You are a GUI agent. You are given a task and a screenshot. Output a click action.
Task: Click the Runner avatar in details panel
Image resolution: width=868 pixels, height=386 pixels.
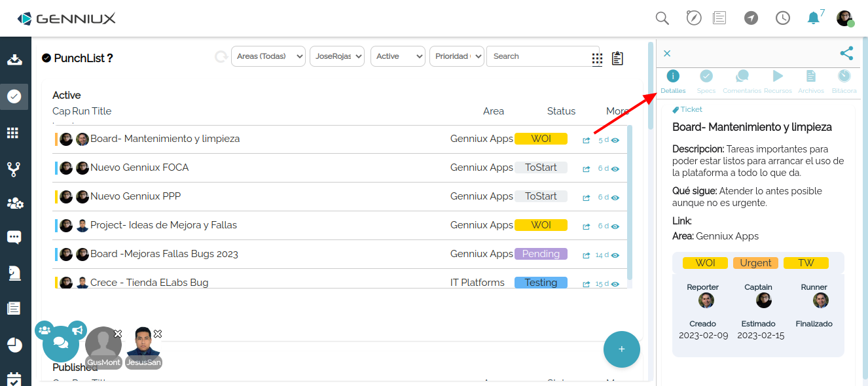[x=821, y=300]
